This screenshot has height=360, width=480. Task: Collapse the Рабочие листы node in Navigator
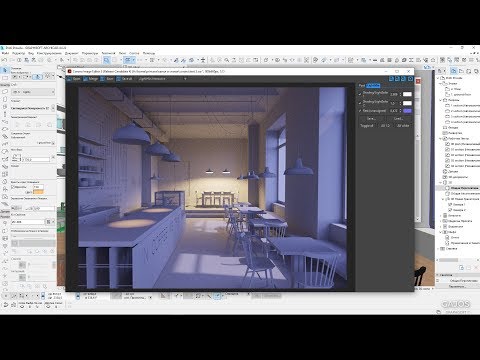441,138
